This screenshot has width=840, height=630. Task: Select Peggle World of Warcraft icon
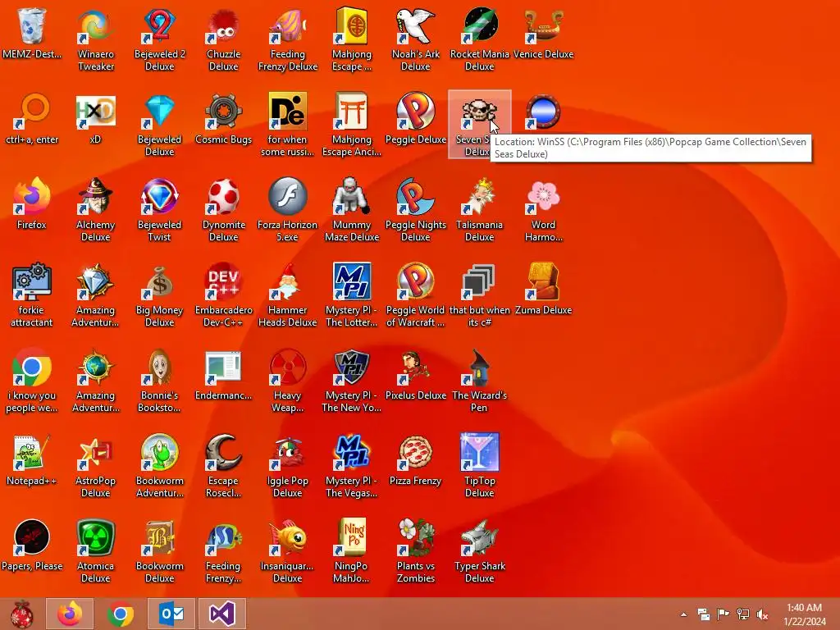[416, 281]
